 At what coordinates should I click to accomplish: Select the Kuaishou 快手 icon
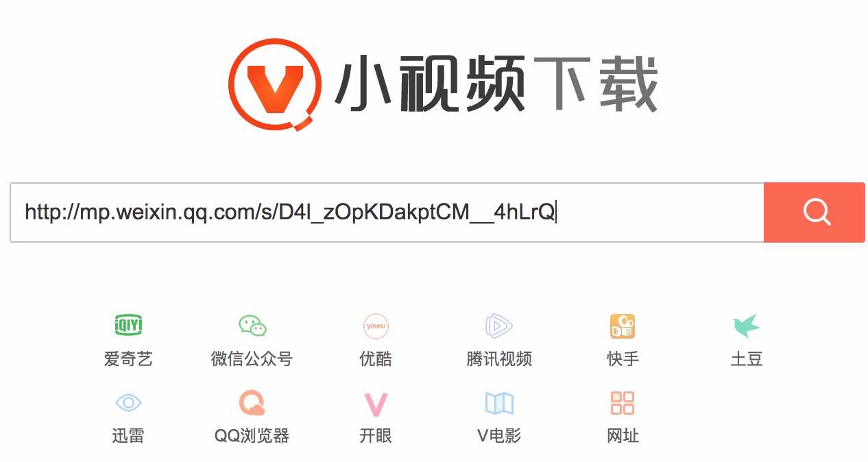[623, 326]
